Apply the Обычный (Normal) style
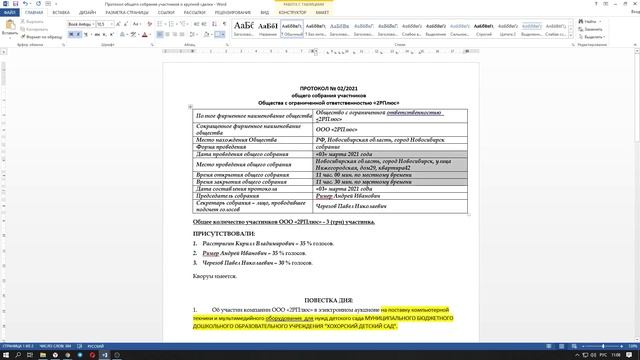 pyautogui.click(x=292, y=29)
